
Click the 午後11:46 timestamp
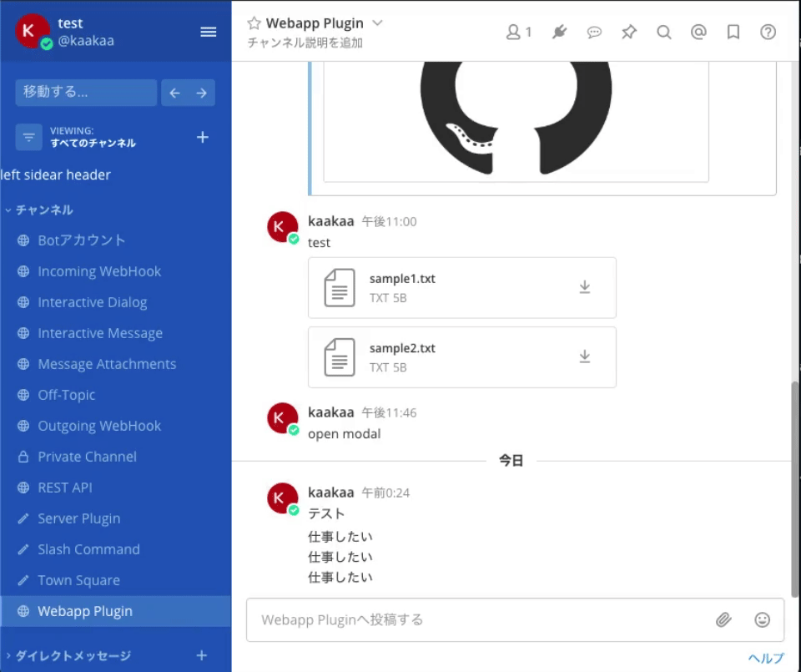pyautogui.click(x=390, y=413)
